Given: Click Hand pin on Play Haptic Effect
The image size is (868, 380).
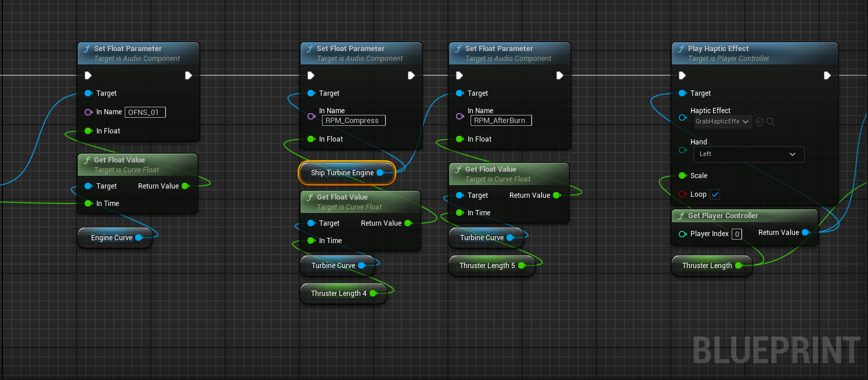Looking at the screenshot, I should click(x=682, y=150).
